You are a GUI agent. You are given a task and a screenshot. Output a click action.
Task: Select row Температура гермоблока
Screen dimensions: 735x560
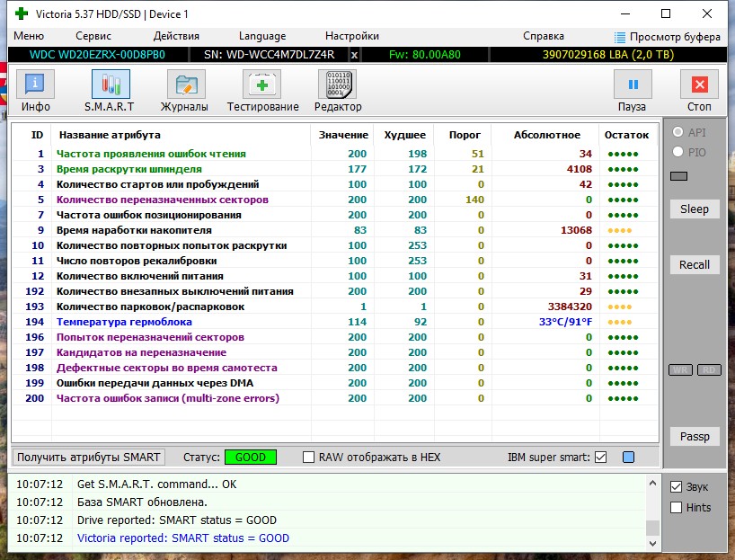point(334,322)
